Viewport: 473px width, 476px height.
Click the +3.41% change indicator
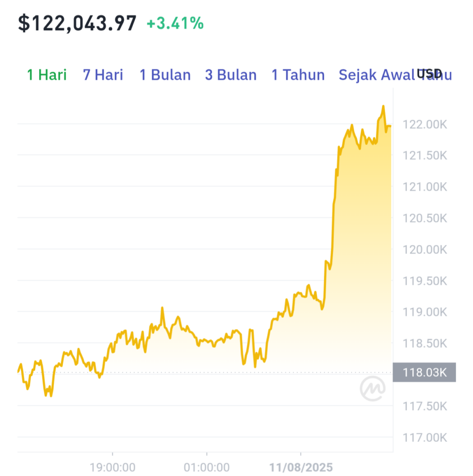click(175, 23)
